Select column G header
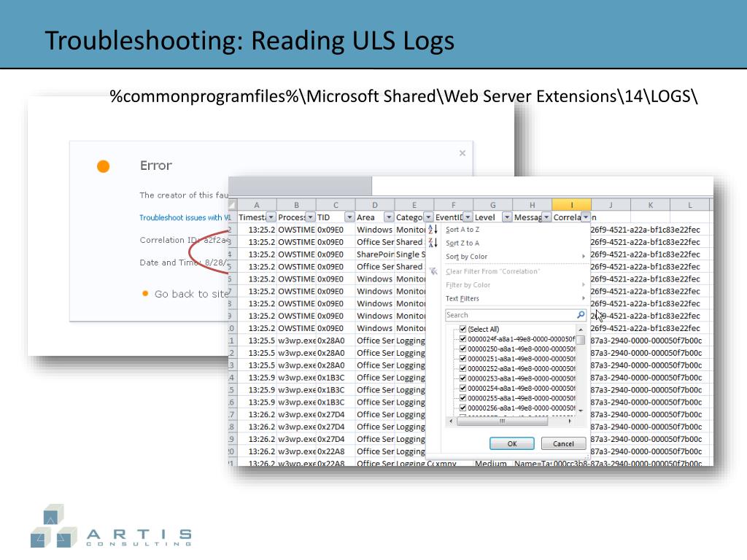Image resolution: width=747 pixels, height=560 pixels. tap(493, 205)
